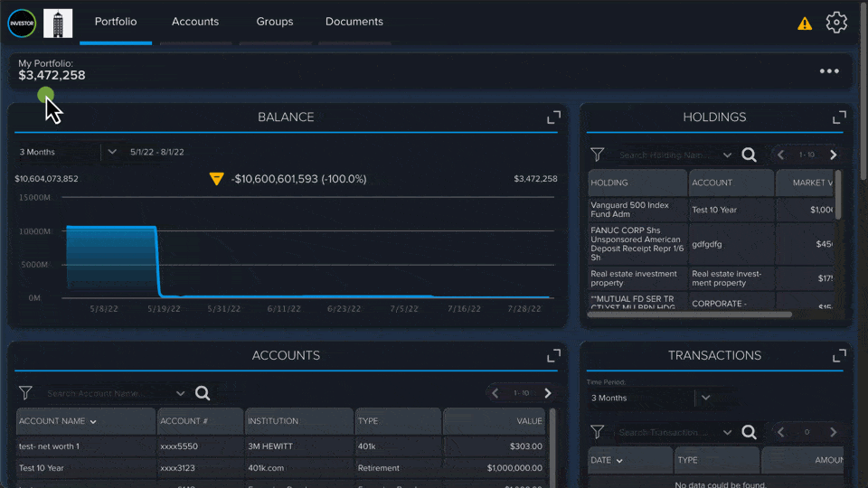Image resolution: width=868 pixels, height=488 pixels.
Task: Click the 401k.com institution cell
Action: [x=299, y=468]
